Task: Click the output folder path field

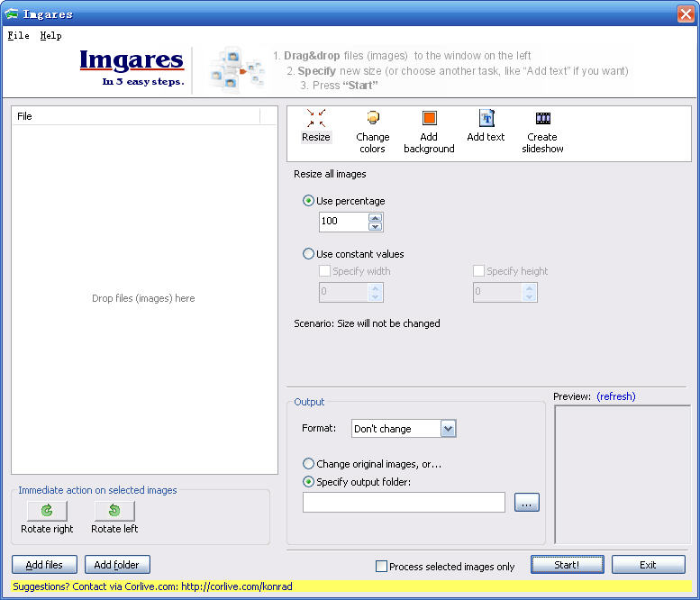Action: [x=404, y=503]
